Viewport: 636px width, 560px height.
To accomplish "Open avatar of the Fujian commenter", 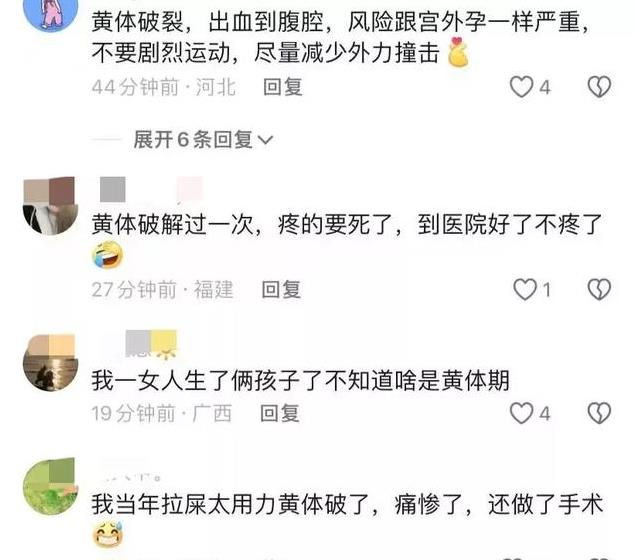I will tap(51, 206).
